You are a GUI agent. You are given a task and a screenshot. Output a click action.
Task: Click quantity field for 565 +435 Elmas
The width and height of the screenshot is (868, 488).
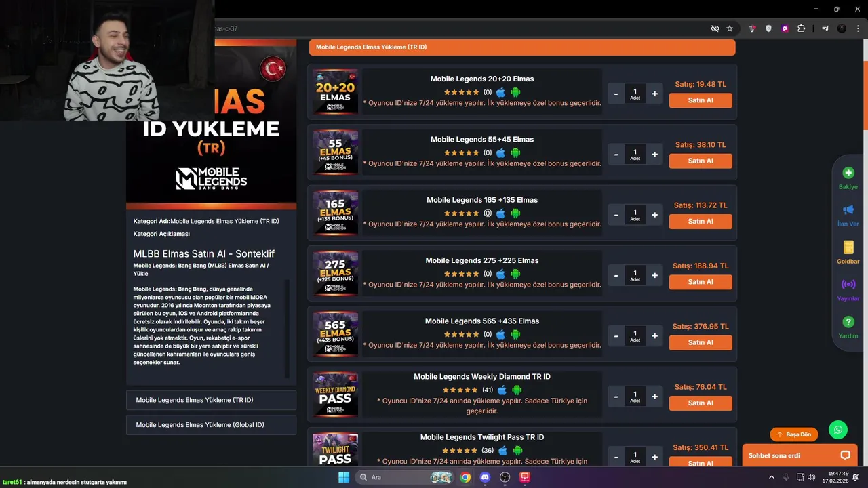(x=635, y=336)
